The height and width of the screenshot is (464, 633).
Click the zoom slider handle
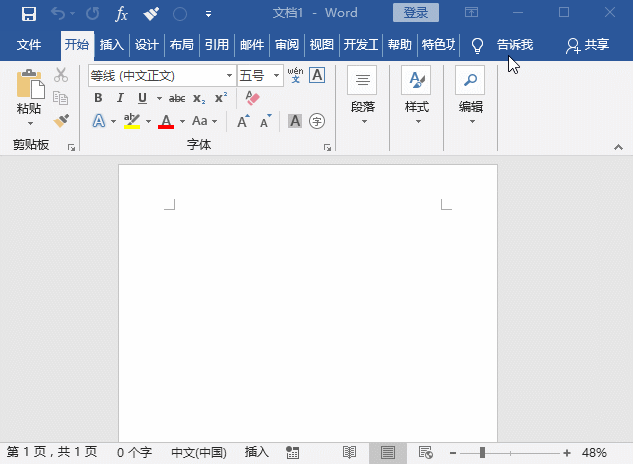coord(482,453)
